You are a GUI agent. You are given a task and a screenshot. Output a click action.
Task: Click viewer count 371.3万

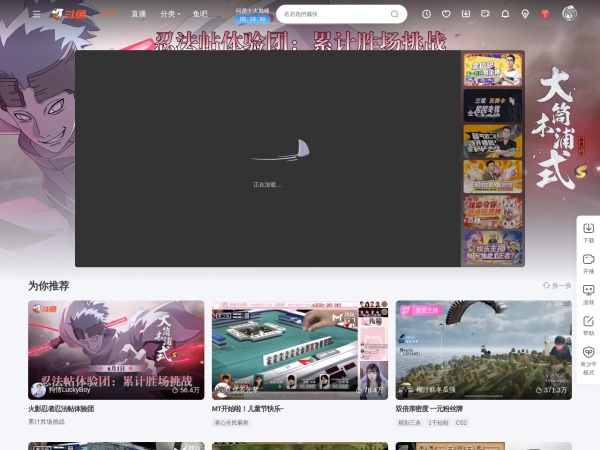point(551,390)
